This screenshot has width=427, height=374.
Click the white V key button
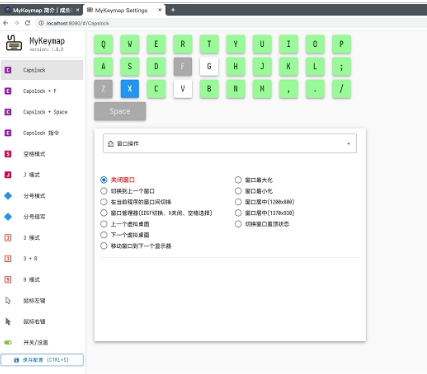183,89
